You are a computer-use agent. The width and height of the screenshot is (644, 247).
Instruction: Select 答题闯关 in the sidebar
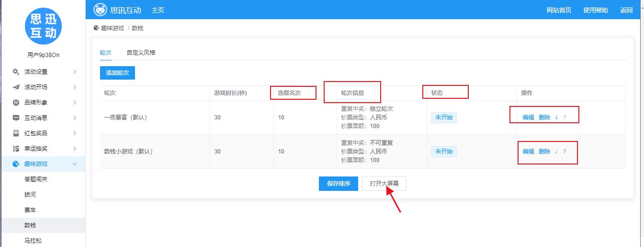[x=43, y=179]
